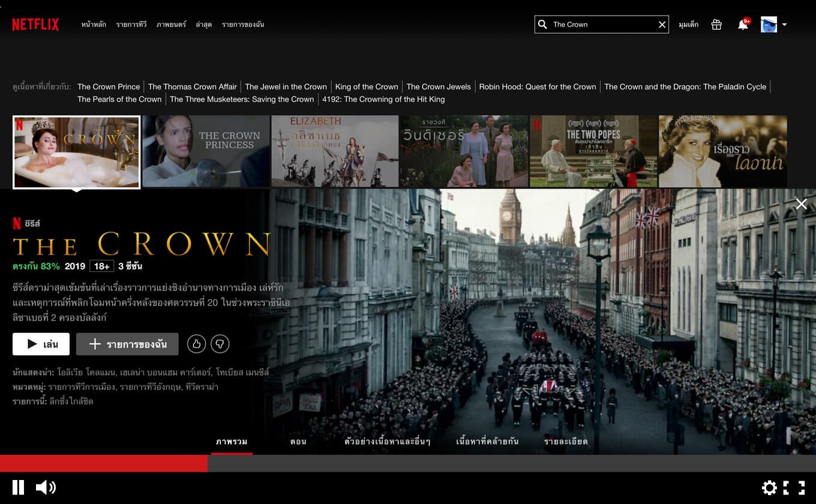
Task: Give The Crown a thumbs up
Action: [196, 344]
